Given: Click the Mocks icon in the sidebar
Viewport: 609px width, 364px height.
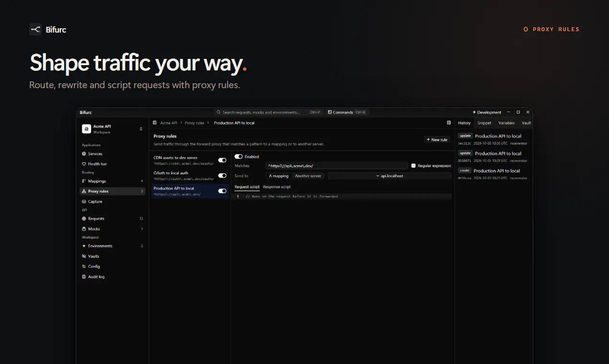Looking at the screenshot, I should coord(84,229).
